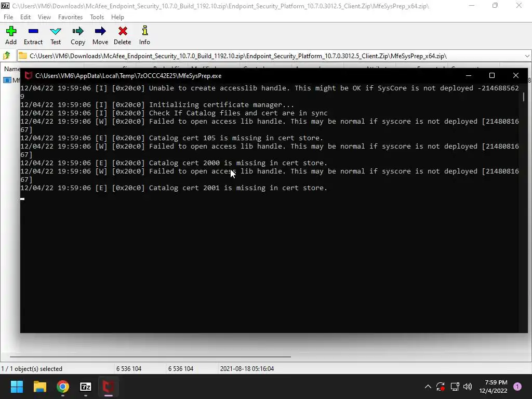The width and height of the screenshot is (532, 399).
Task: Expand the address bar path dropdown
Action: (527, 56)
